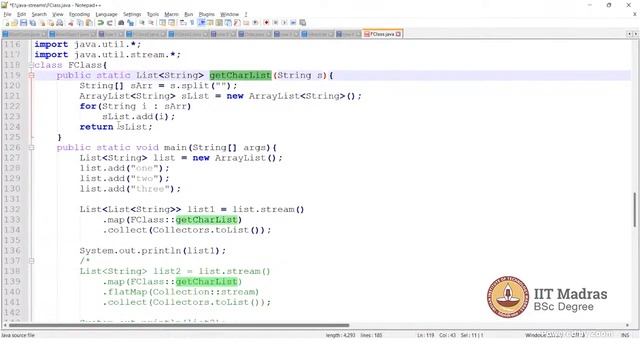Viewport: 640px width, 360px height.
Task: Toggle Synchronize Vertical Scrolling toolbar button
Action: click(162, 22)
